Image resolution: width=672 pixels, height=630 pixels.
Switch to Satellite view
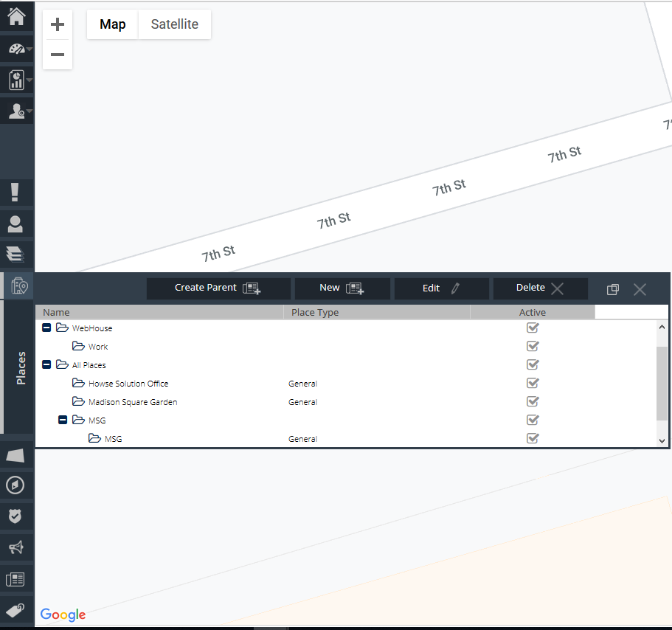(174, 24)
